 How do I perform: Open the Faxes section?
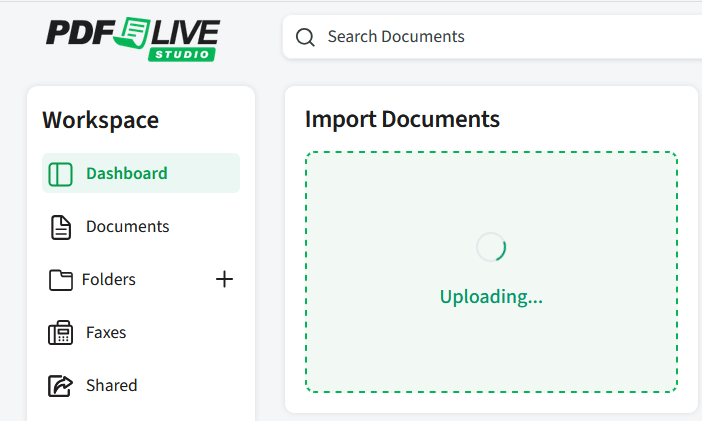click(x=106, y=333)
